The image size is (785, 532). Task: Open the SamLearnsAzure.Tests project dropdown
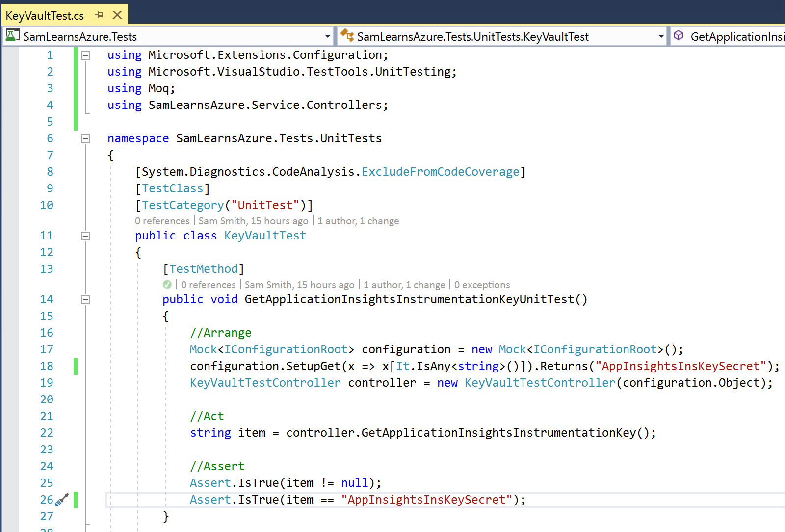pos(327,36)
